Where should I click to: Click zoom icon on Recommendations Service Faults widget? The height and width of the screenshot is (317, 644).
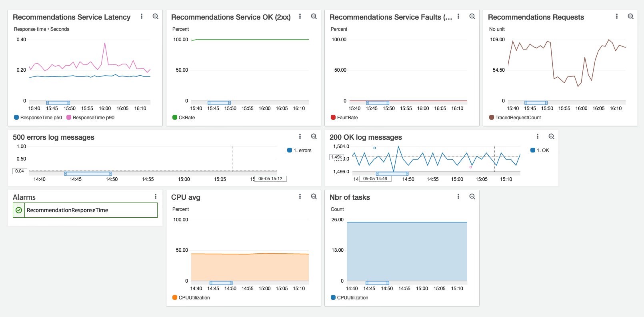[472, 16]
